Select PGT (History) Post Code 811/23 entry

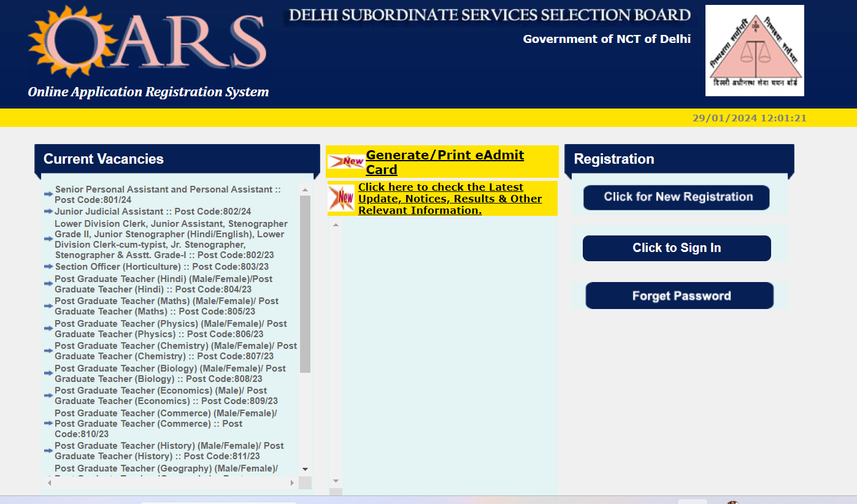(x=169, y=451)
